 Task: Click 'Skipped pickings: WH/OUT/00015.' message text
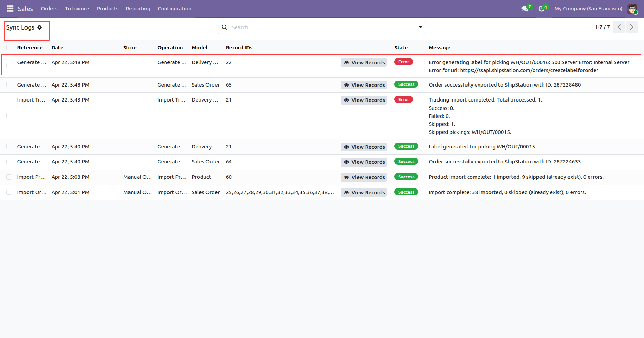point(470,132)
